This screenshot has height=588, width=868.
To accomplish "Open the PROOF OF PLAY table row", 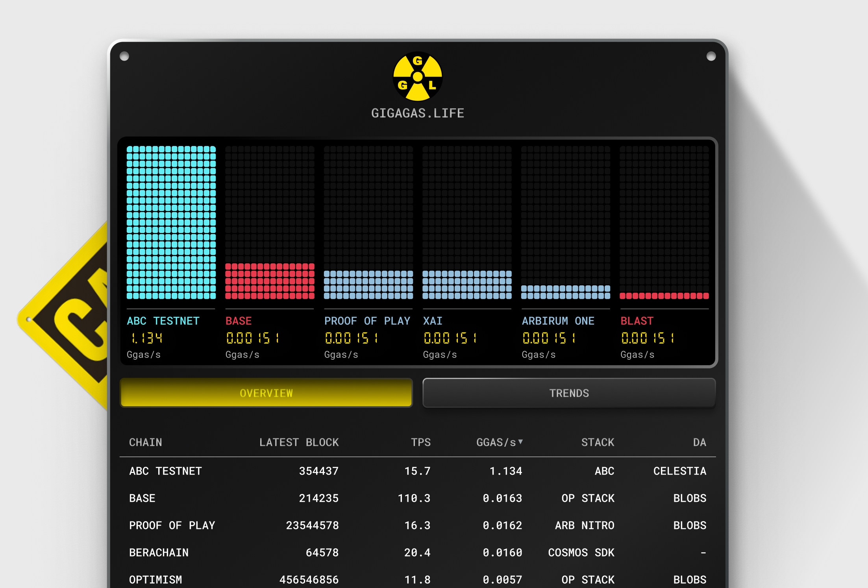I will coord(418,525).
